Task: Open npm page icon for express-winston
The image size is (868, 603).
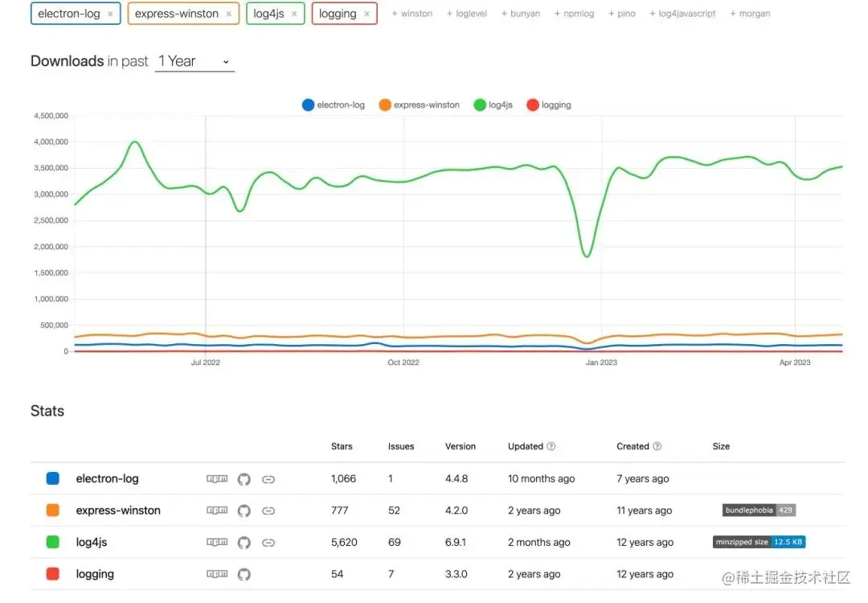Action: pos(217,511)
